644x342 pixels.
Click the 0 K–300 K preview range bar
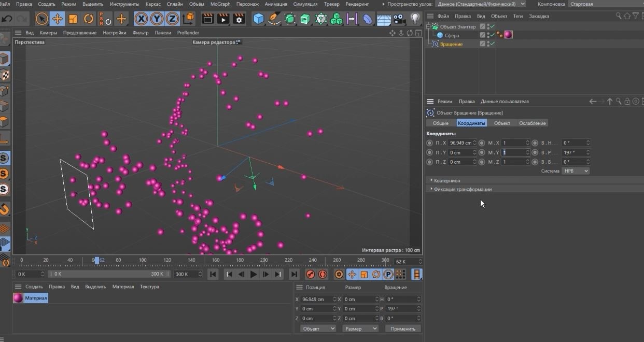[109, 274]
